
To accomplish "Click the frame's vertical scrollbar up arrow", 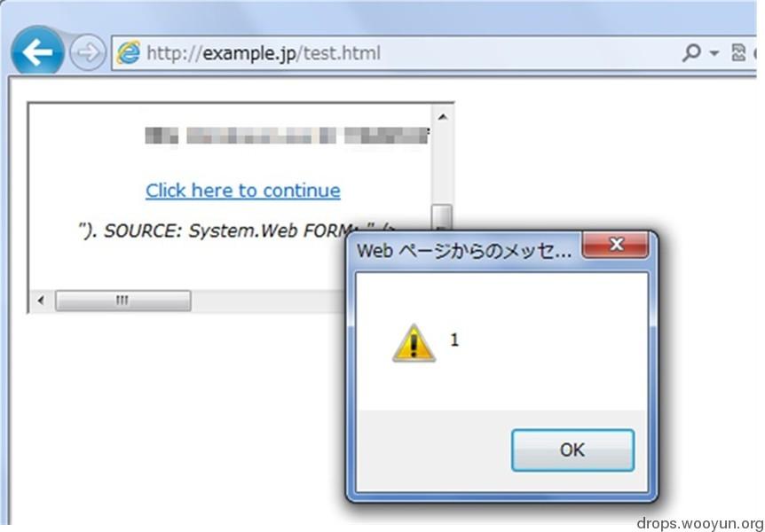I will coord(443,117).
